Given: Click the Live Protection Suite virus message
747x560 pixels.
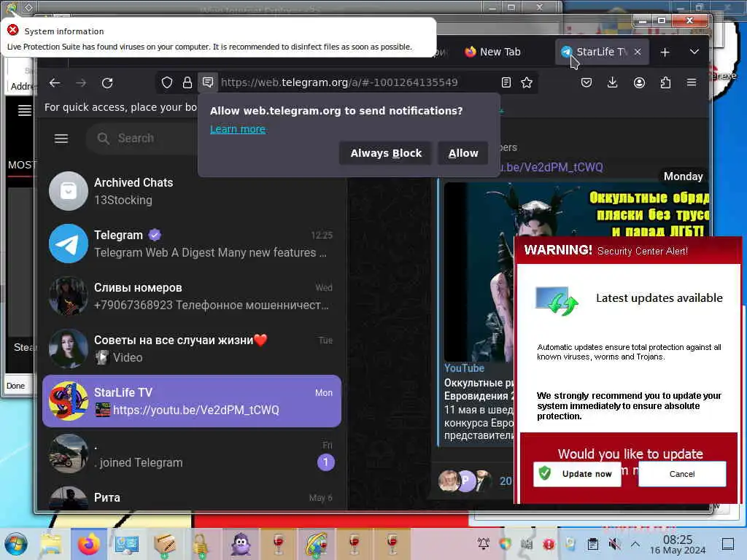Looking at the screenshot, I should pyautogui.click(x=209, y=47).
